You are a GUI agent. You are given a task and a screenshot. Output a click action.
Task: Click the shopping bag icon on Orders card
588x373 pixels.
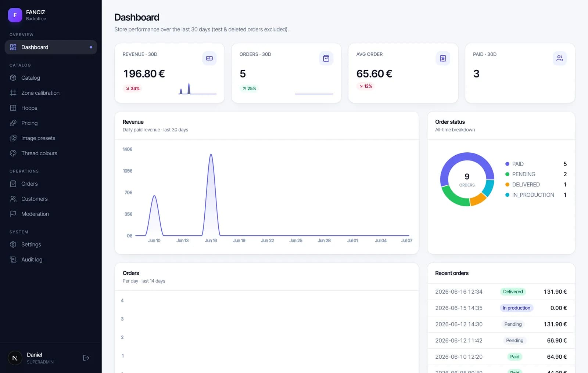click(326, 58)
